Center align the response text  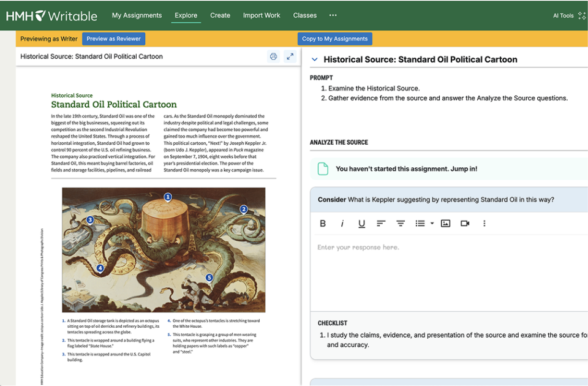[401, 224]
